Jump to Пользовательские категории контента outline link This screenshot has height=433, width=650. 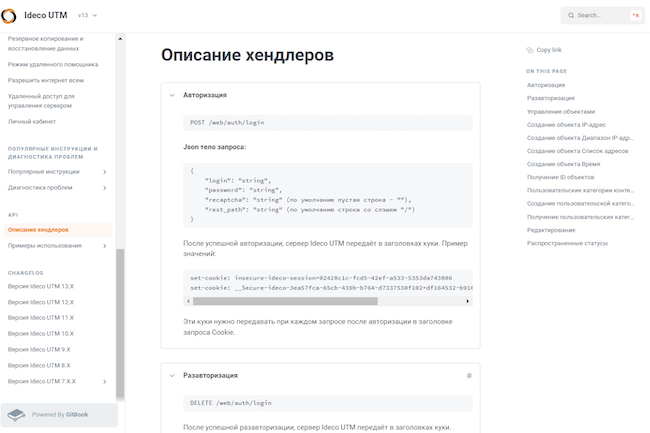coord(580,191)
